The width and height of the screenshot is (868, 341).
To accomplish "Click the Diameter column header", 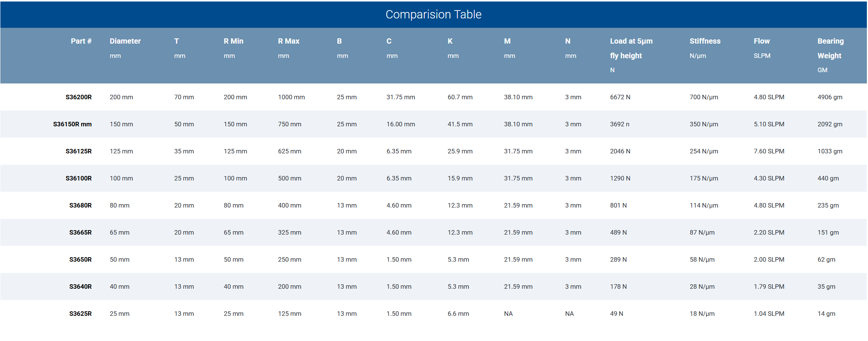I will [x=125, y=41].
